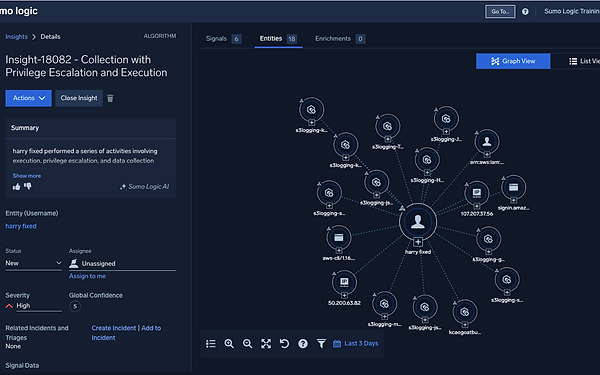Expand the plus under 50.200.63.82 node
600x375 pixels.
tap(344, 295)
